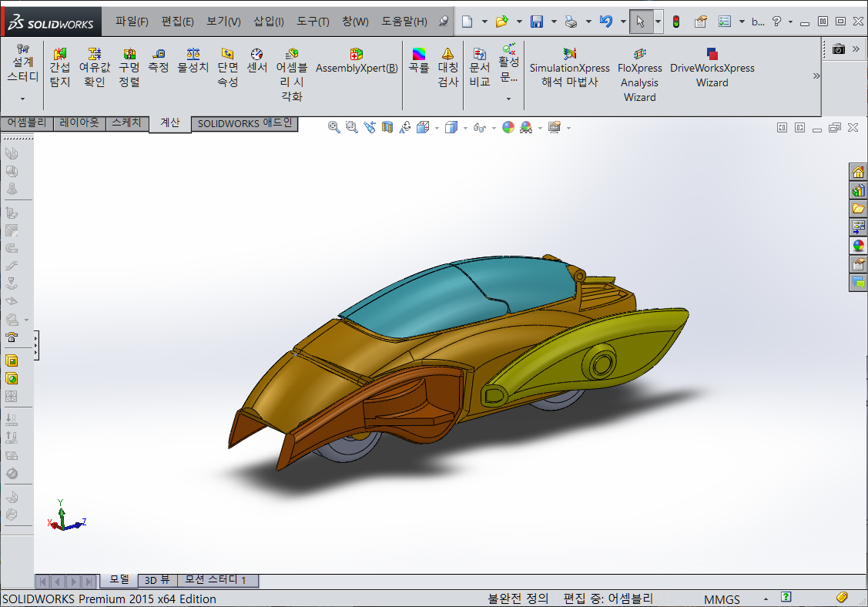Open SOLIDWORKS Resources home icon in task pane
The image size is (868, 607).
(x=858, y=173)
